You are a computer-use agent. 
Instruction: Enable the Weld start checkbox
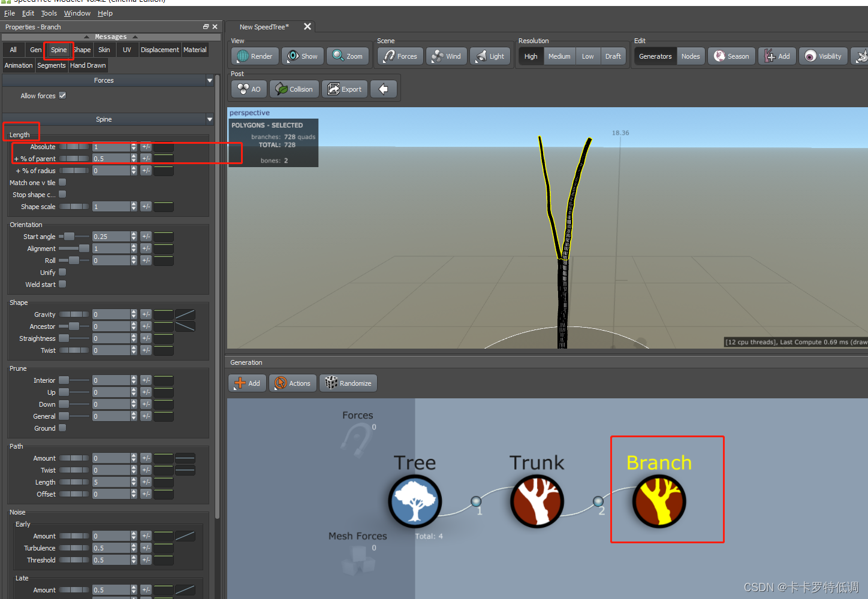click(62, 284)
